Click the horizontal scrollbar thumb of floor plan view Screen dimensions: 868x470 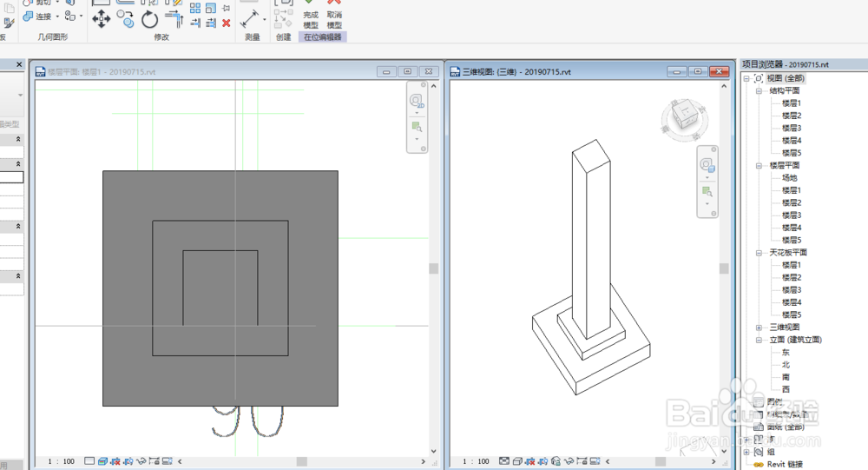click(302, 461)
